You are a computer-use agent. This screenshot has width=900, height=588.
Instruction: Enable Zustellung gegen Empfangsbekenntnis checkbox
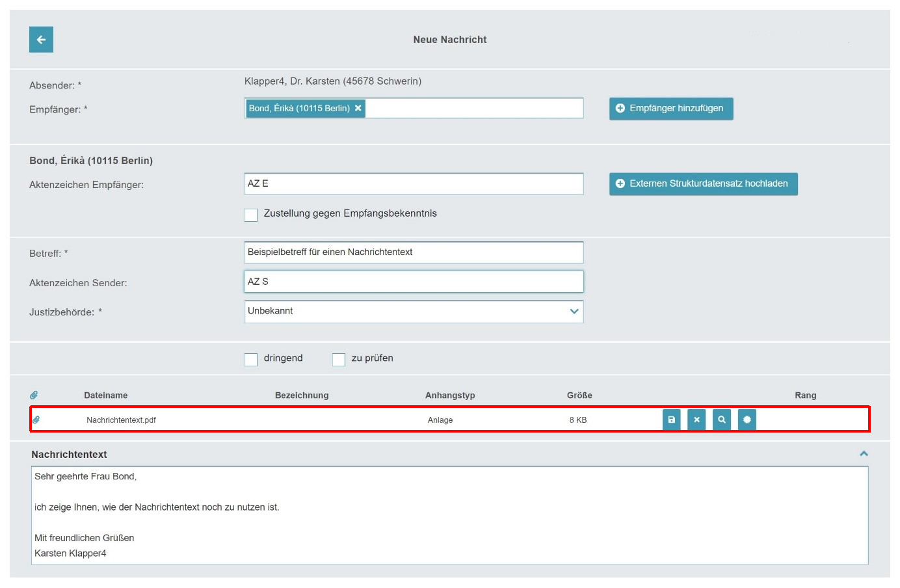click(x=251, y=215)
